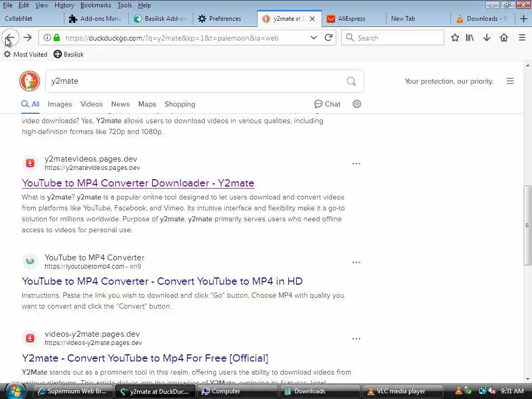Click the green padlock security icon
Image resolution: width=532 pixels, height=399 pixels.
click(x=57, y=37)
